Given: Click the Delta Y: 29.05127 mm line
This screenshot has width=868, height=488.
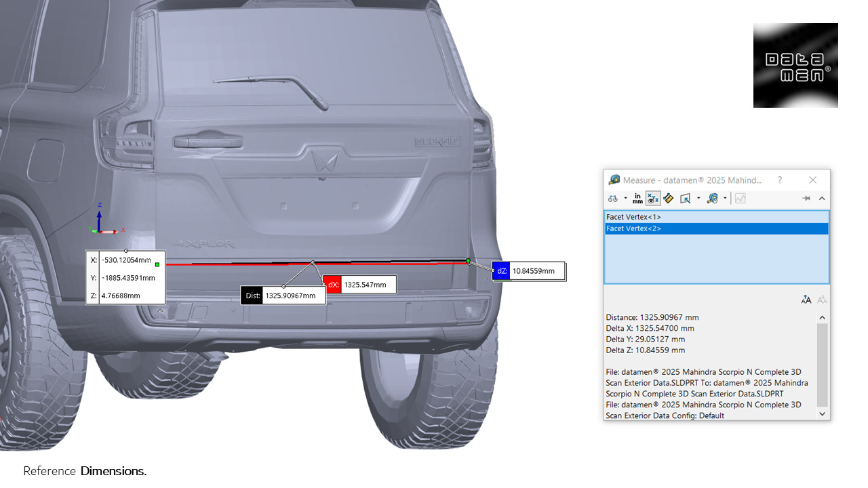Looking at the screenshot, I should point(645,339).
